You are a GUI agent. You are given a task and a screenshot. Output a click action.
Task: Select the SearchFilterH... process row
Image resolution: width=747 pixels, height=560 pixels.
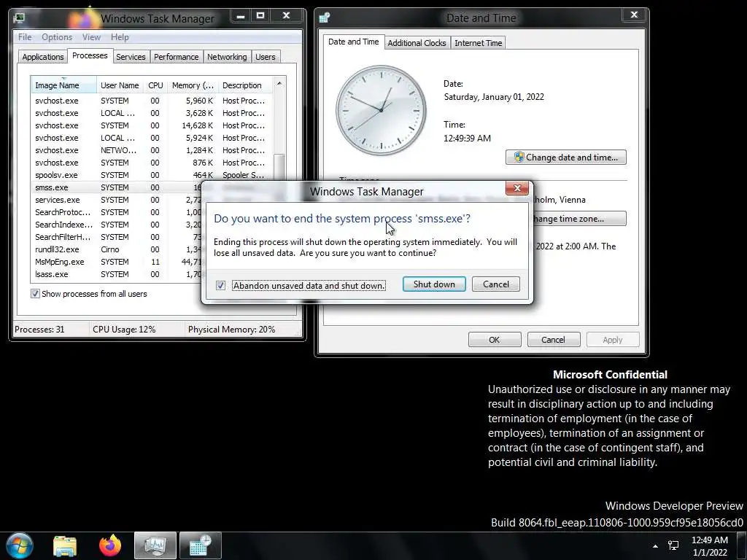pos(117,237)
